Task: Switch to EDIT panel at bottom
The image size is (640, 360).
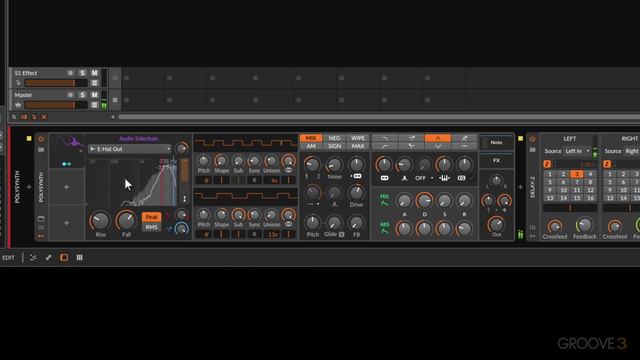Action: pyautogui.click(x=8, y=258)
